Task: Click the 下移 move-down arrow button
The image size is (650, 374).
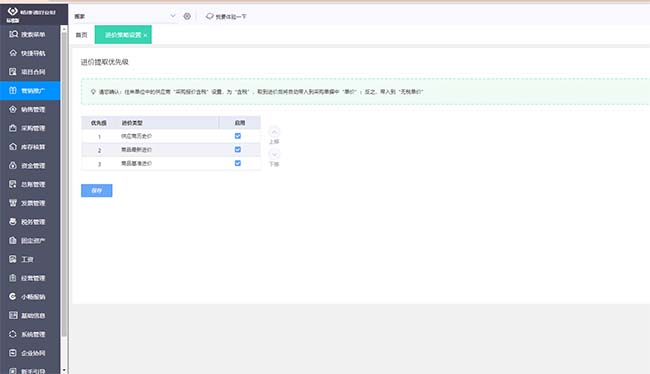Action: (274, 154)
